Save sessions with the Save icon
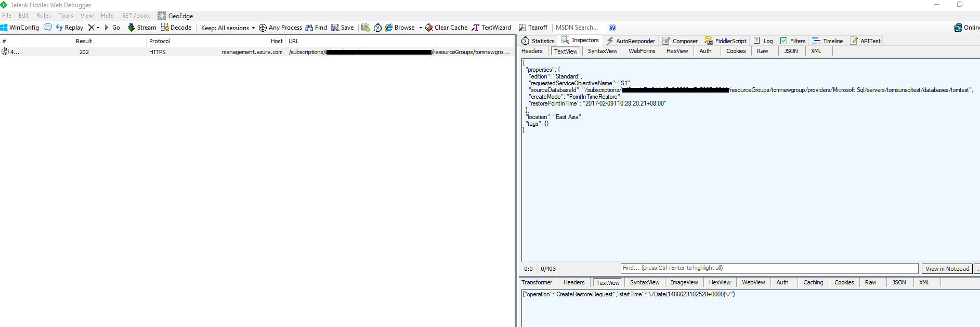This screenshot has height=327, width=980. click(343, 28)
